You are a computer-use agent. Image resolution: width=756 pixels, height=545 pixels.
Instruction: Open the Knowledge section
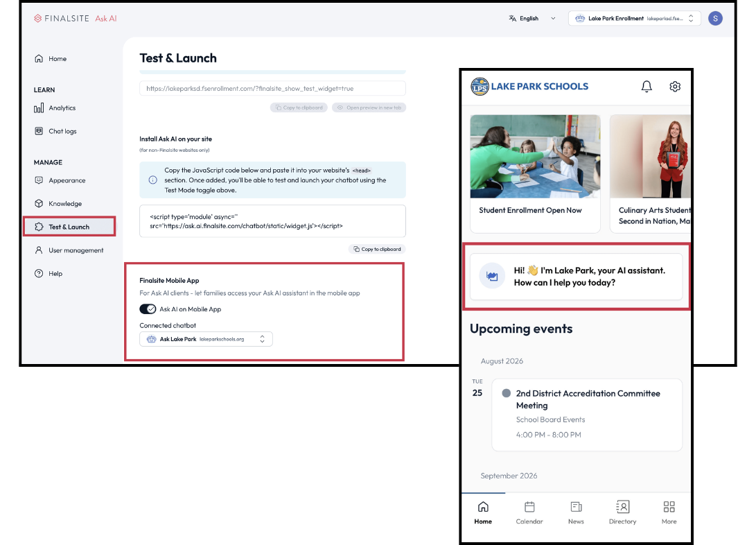(x=58, y=204)
